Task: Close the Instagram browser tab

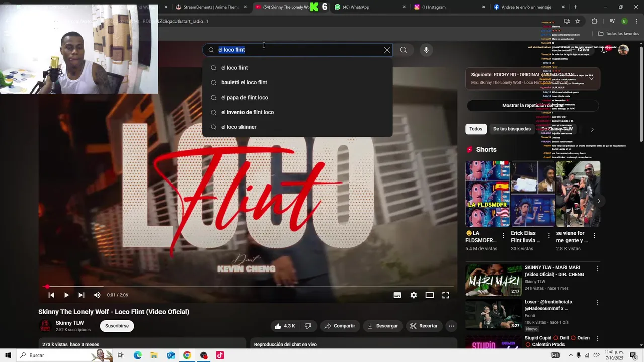Action: click(x=484, y=7)
